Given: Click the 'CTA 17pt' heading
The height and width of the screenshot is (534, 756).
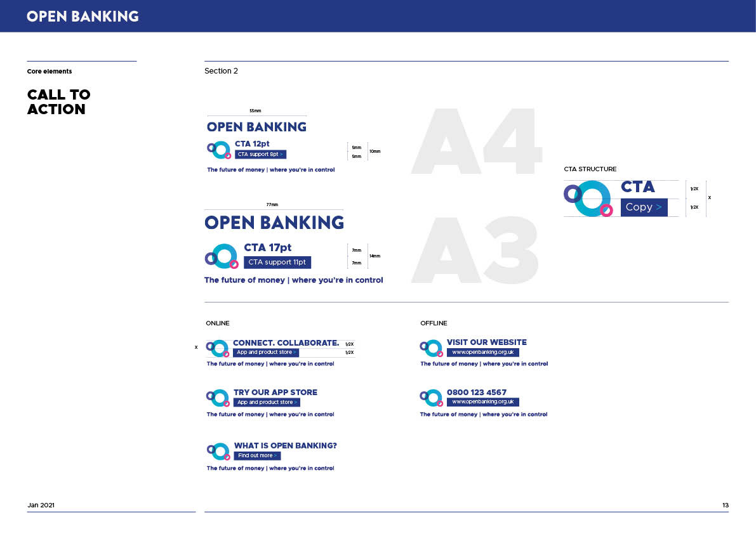Looking at the screenshot, I should click(268, 247).
